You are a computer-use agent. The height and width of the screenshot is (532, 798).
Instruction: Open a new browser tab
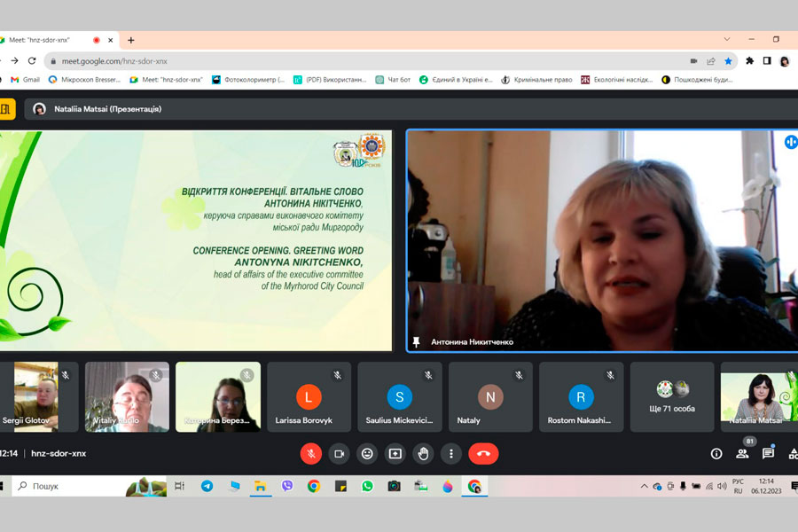pyautogui.click(x=131, y=40)
